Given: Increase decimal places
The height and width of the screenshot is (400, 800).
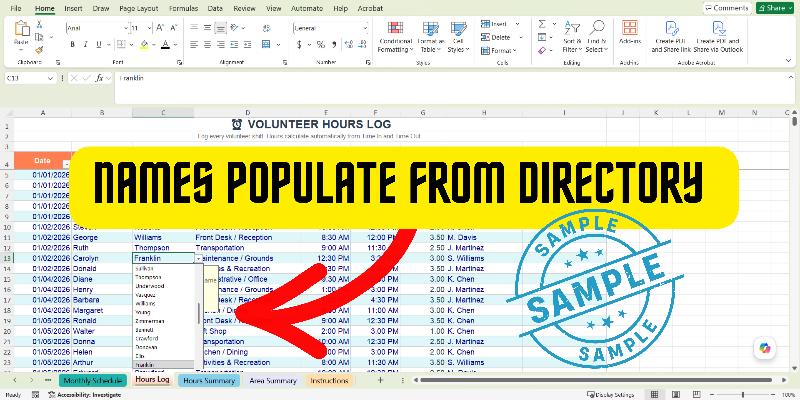Looking at the screenshot, I should pos(349,44).
